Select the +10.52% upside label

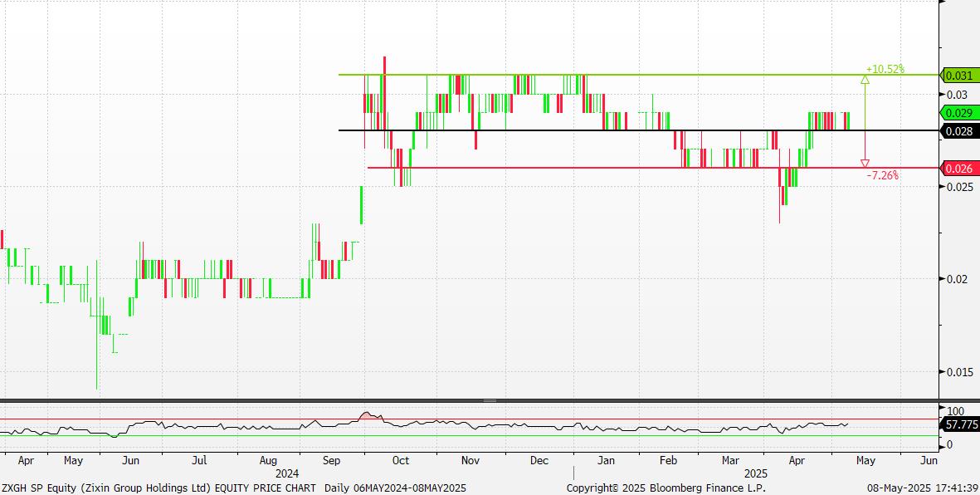click(885, 69)
